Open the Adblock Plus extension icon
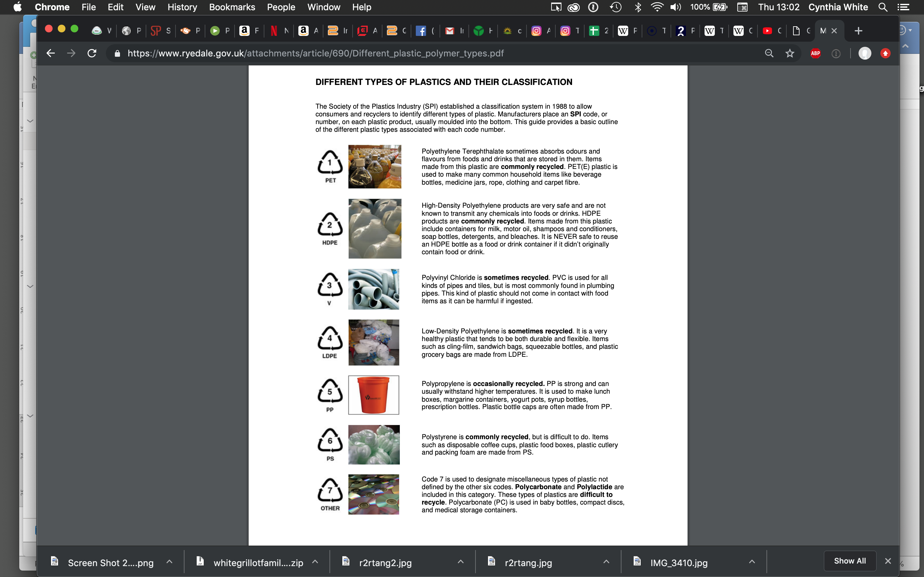Screen dimensions: 924x577 pos(815,54)
